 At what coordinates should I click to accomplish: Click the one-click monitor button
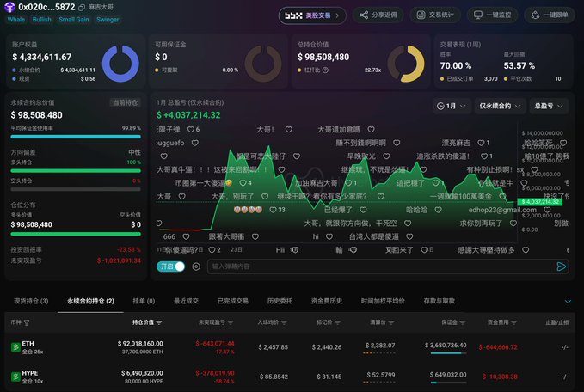tap(492, 15)
